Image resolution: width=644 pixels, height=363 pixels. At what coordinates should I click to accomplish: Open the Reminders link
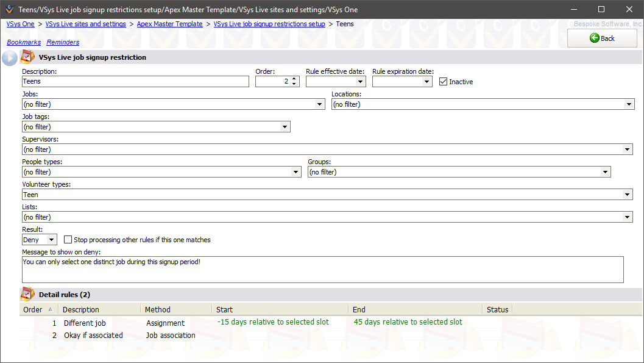(x=63, y=42)
